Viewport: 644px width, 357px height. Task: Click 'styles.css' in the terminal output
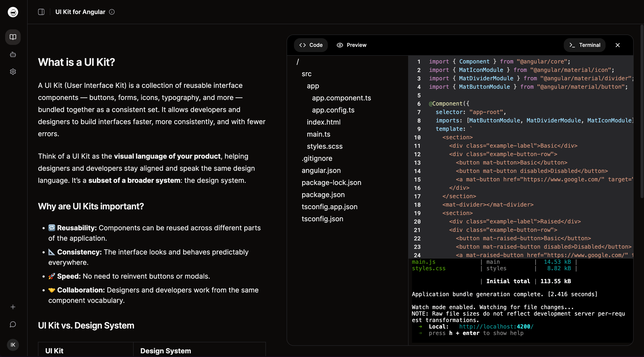click(428, 268)
